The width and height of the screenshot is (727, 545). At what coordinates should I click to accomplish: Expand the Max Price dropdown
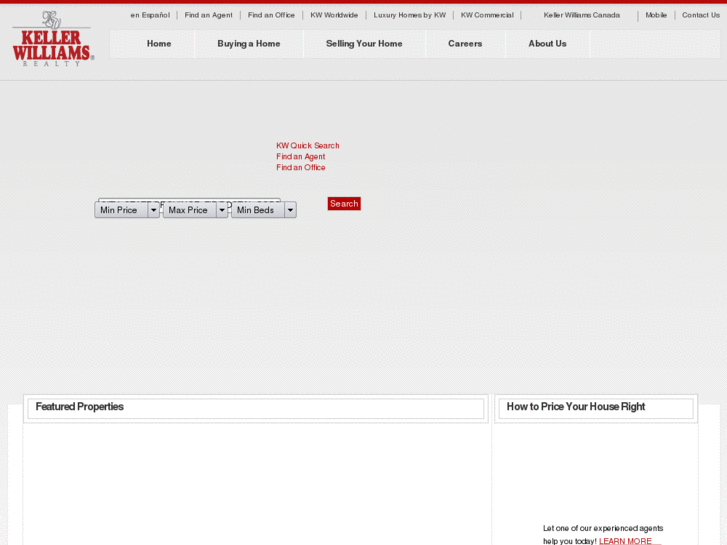(195, 210)
